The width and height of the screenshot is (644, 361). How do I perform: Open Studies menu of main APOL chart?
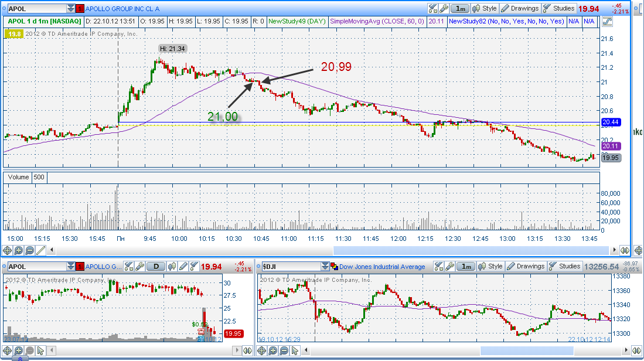click(x=558, y=9)
